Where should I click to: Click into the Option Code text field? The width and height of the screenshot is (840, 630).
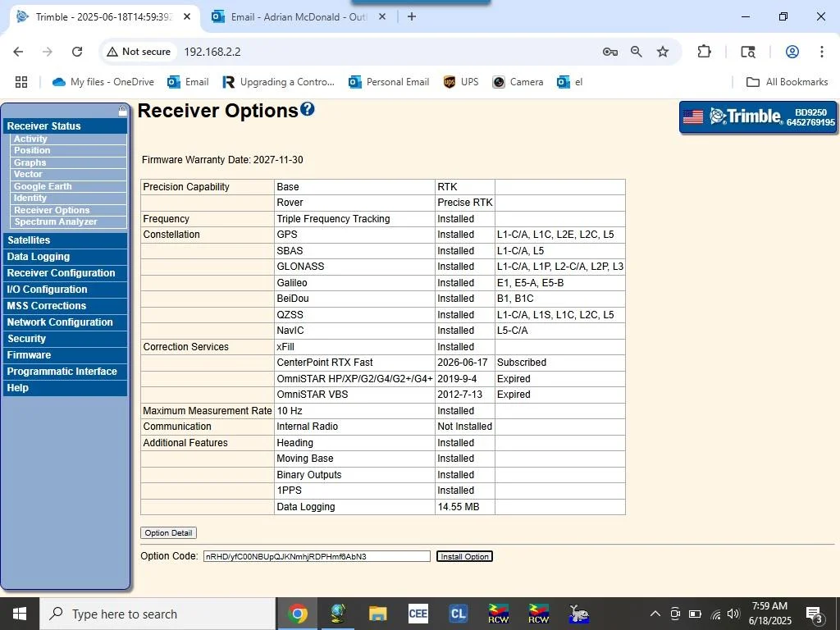(317, 557)
